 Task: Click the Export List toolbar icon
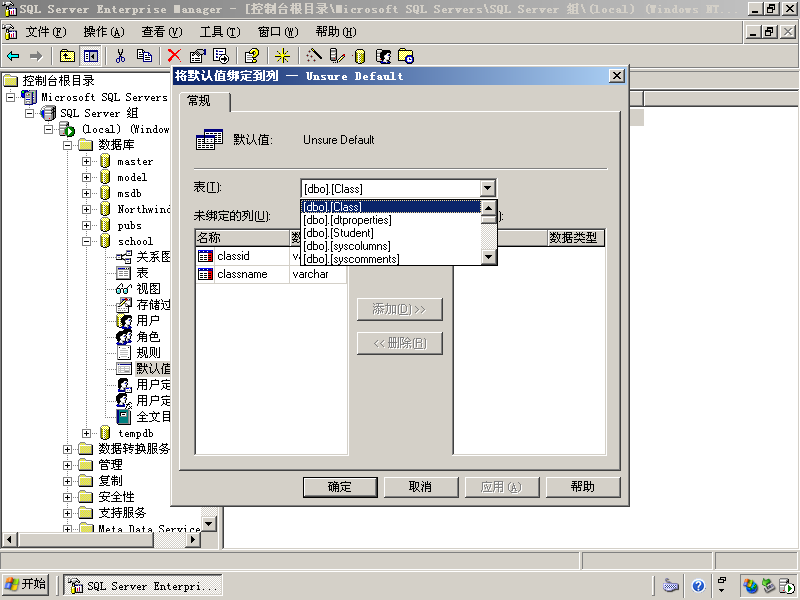(221, 56)
